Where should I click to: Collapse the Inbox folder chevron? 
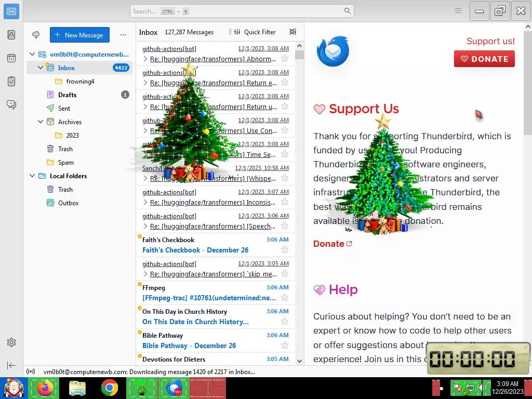41,68
